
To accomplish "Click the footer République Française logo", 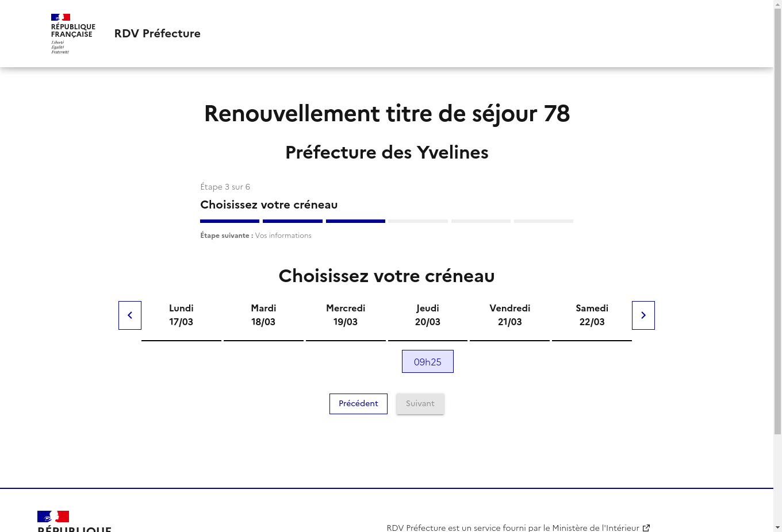I will tap(74, 521).
